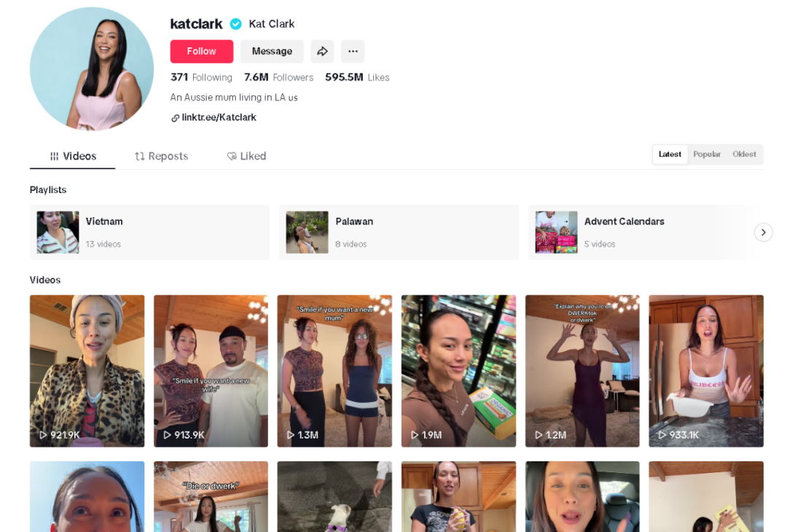The image size is (787, 532).
Task: Sort videos by Oldest
Action: [744, 154]
